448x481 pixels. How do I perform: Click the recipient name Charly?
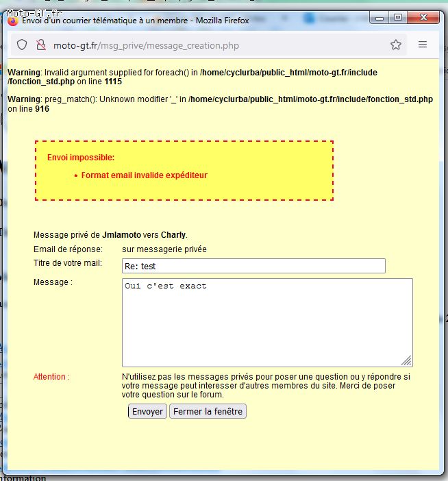173,235
